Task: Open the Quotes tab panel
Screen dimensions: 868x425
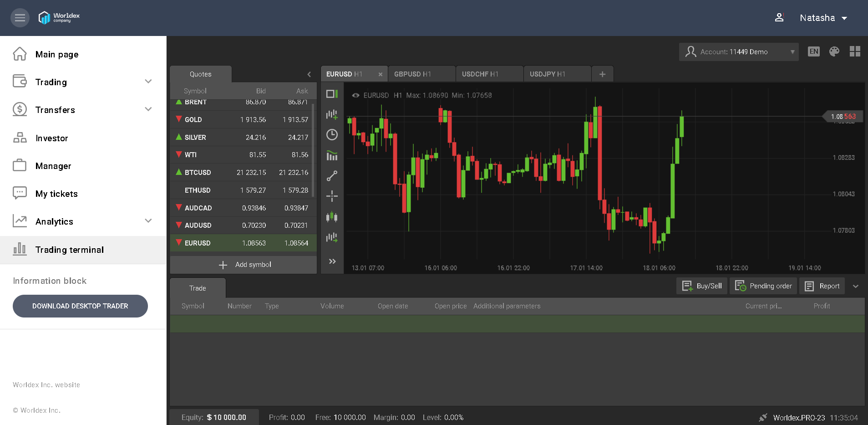Action: [x=200, y=74]
